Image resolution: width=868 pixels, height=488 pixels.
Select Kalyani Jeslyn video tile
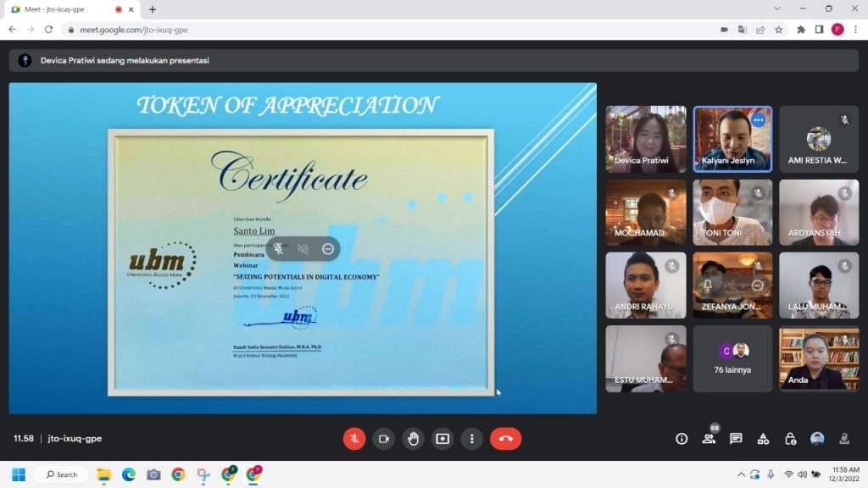click(x=732, y=139)
